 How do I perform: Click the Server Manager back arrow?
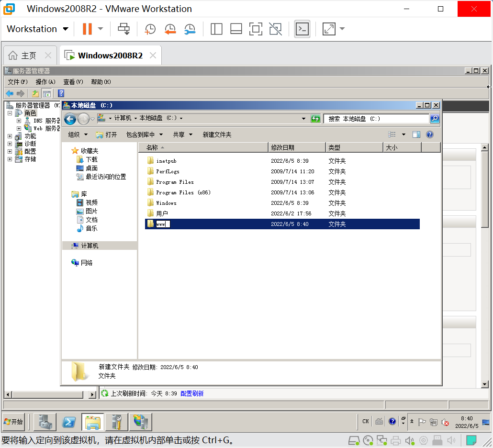tap(10, 93)
